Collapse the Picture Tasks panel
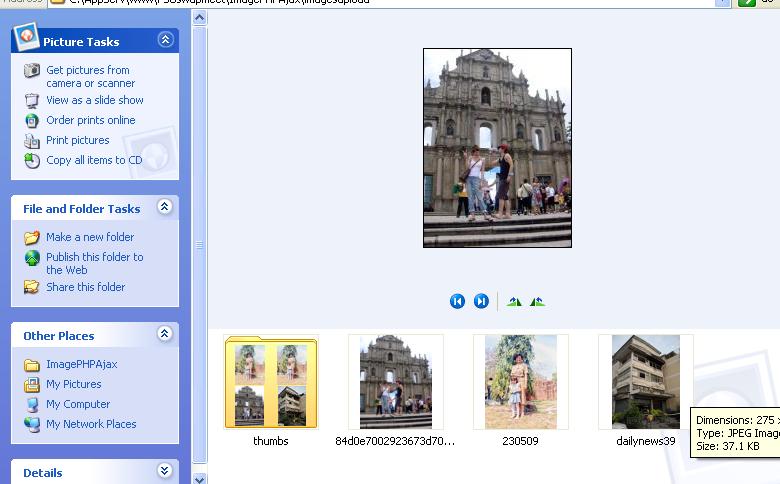780x484 pixels. [165, 39]
